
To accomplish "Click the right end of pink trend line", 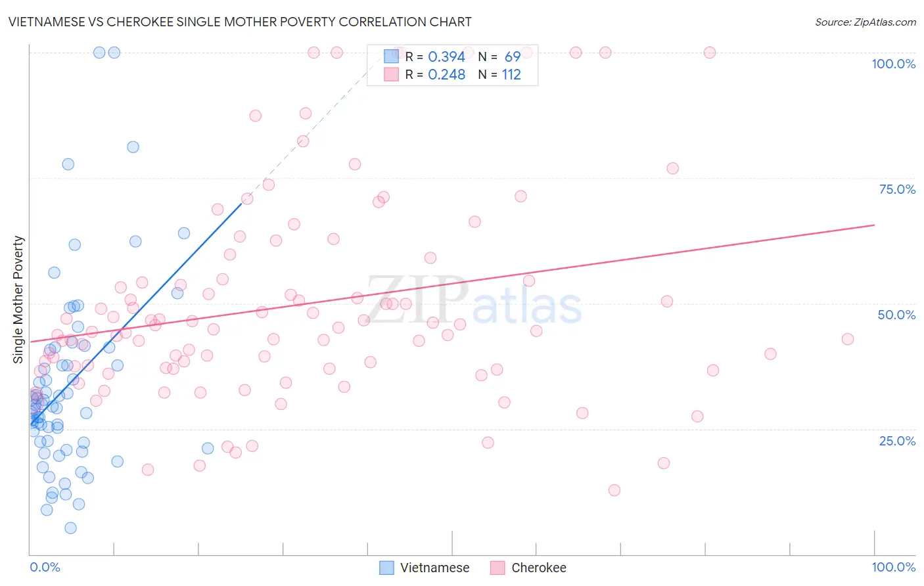I will tap(874, 225).
